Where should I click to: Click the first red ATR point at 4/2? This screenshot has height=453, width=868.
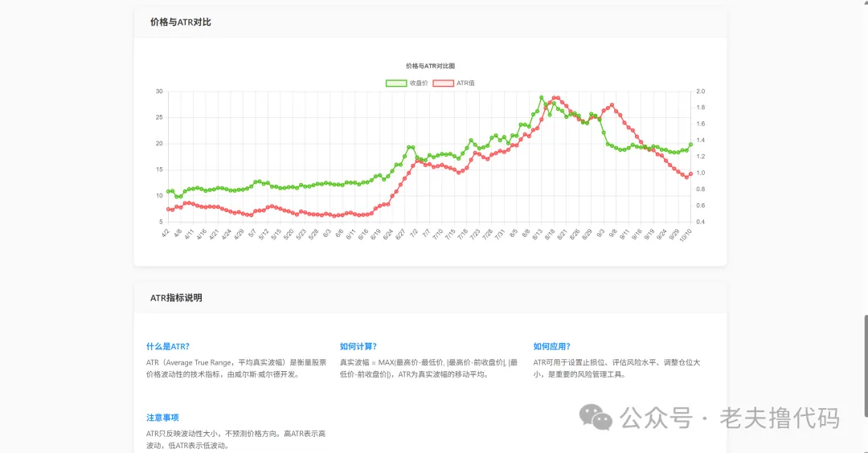click(168, 210)
